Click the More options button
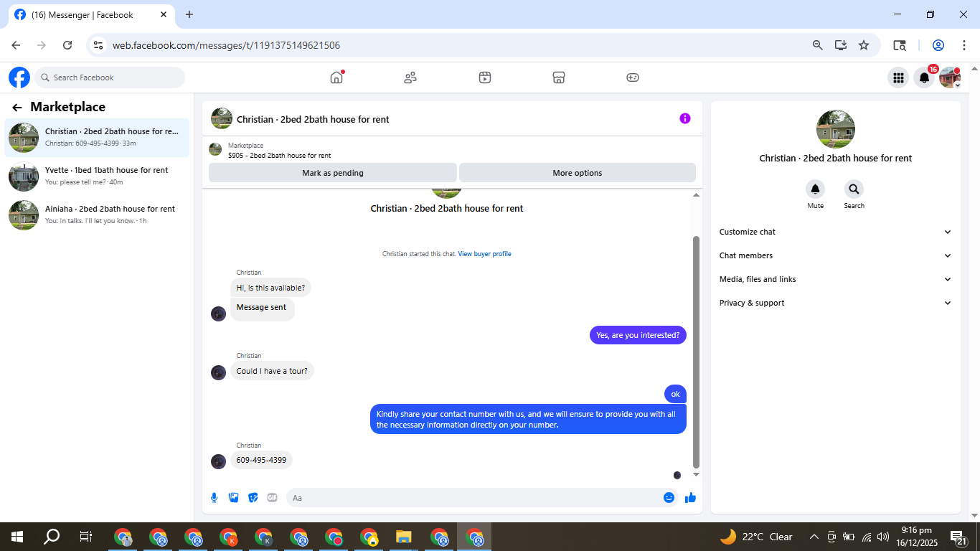Viewport: 980px width, 551px height. [x=578, y=173]
